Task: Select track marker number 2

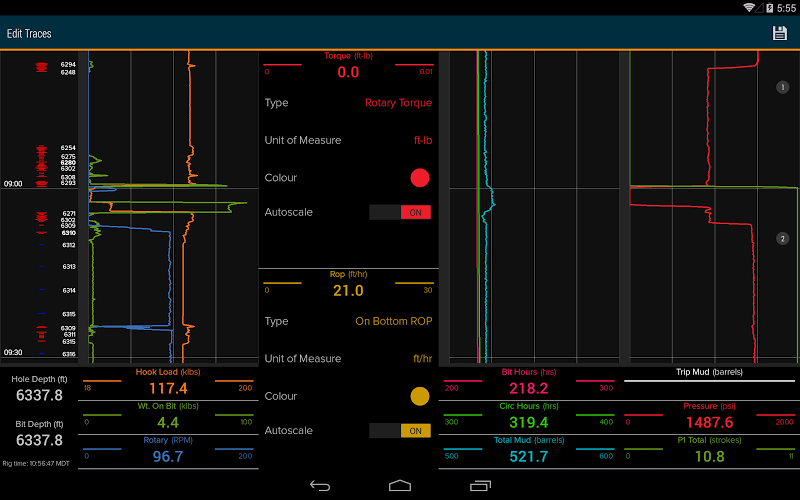Action: click(782, 238)
